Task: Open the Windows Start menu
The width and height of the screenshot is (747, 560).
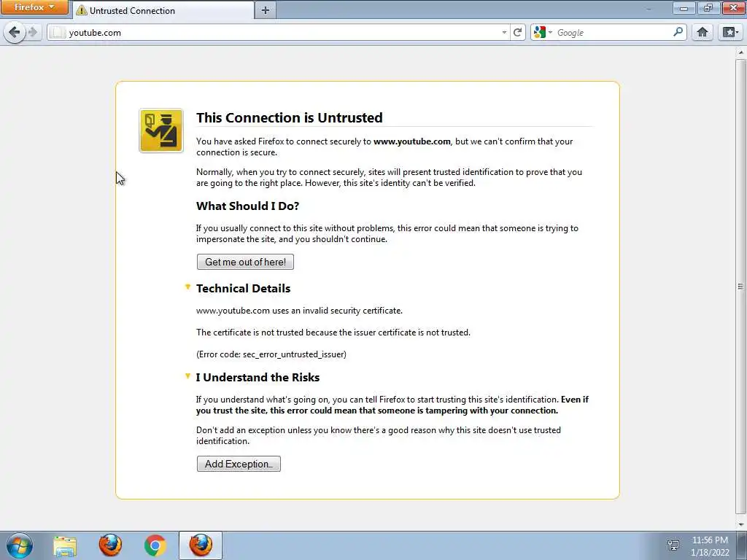Action: [20, 545]
